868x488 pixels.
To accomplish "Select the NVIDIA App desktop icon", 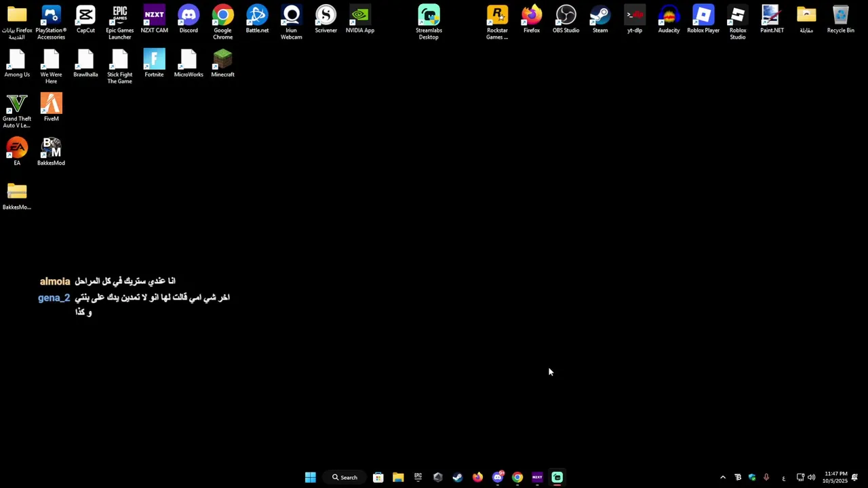I will click(360, 19).
